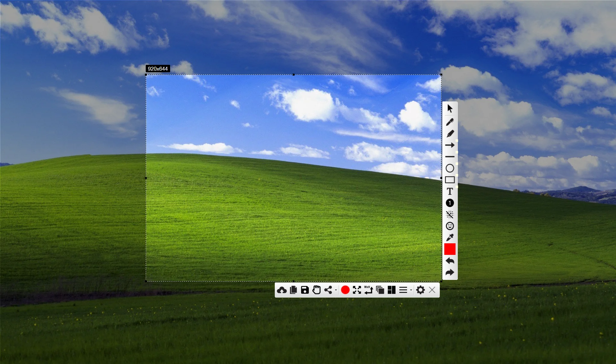Image resolution: width=616 pixels, height=364 pixels.
Task: Select the arrow cursor selection tool
Action: click(450, 108)
